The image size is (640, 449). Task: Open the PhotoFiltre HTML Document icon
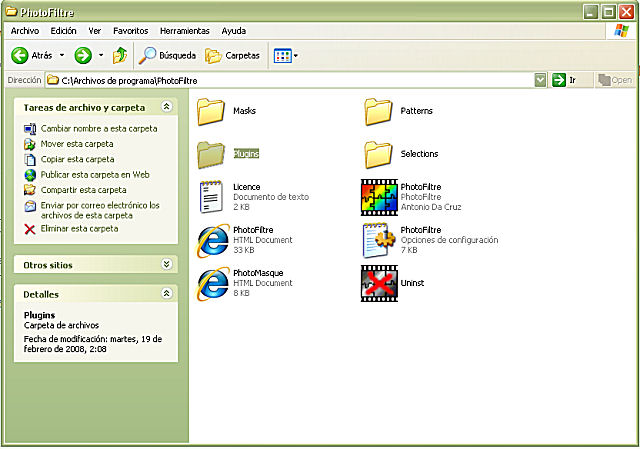coord(213,240)
